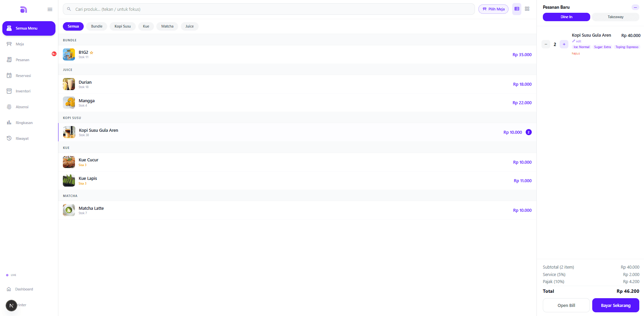Switch to grid view layout
The image size is (644, 316).
pyautogui.click(x=527, y=9)
